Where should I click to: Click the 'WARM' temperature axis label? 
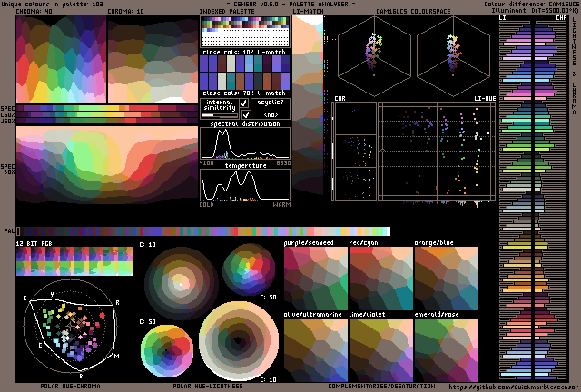point(282,204)
